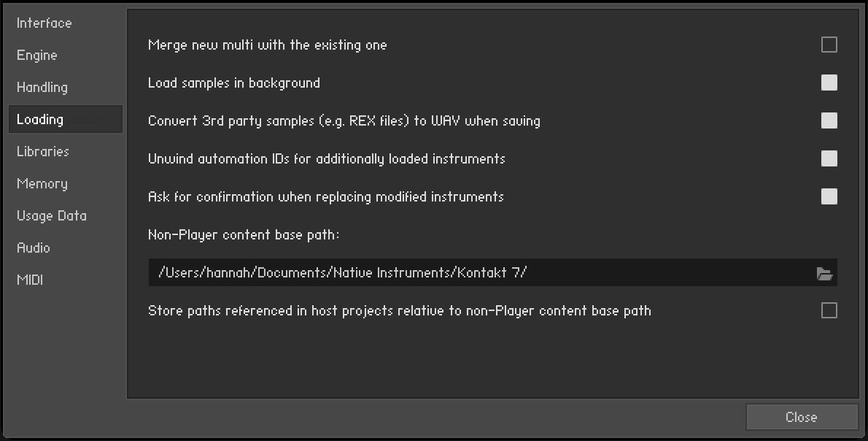Enable Store paths relative to base path
The height and width of the screenshot is (441, 868).
[x=829, y=311]
